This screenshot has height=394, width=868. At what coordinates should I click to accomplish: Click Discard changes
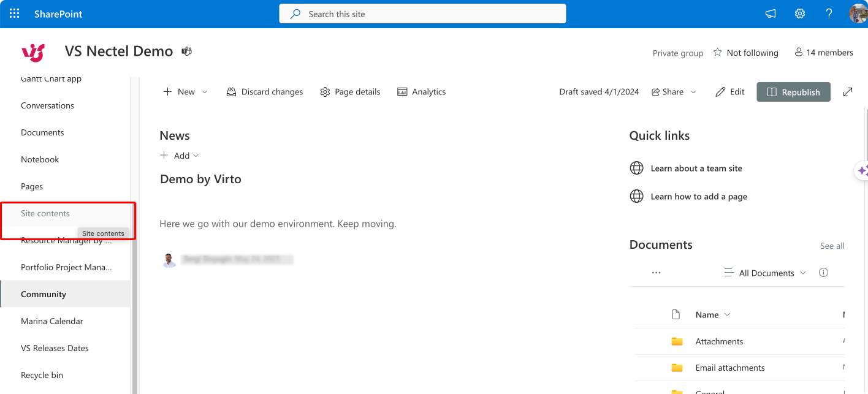(x=265, y=92)
